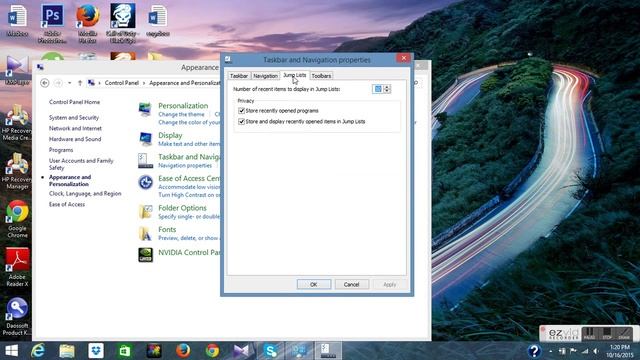Click the volume icon in system tray
Screen dimensions: 640x360
point(596,351)
